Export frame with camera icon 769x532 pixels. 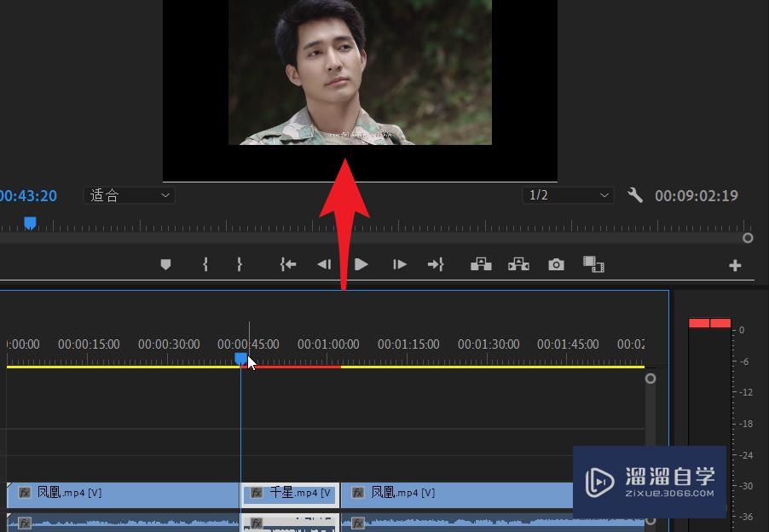(556, 265)
